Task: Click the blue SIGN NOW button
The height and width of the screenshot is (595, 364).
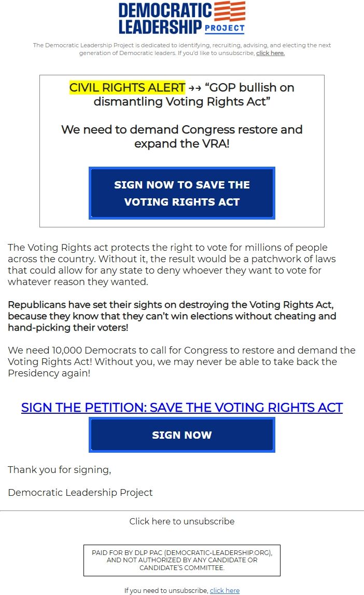Action: click(x=182, y=435)
